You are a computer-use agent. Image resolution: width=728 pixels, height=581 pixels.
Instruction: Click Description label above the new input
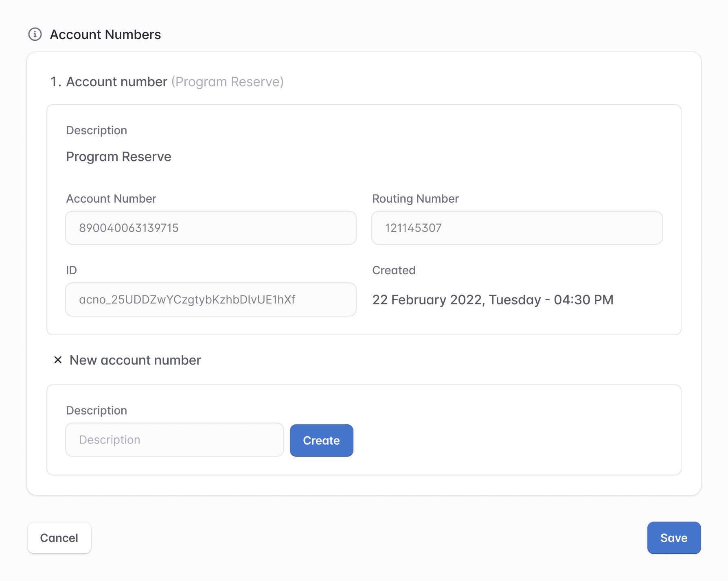pyautogui.click(x=96, y=411)
